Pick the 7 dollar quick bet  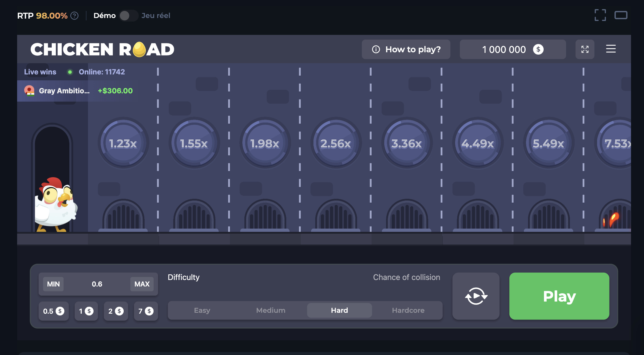tap(146, 311)
